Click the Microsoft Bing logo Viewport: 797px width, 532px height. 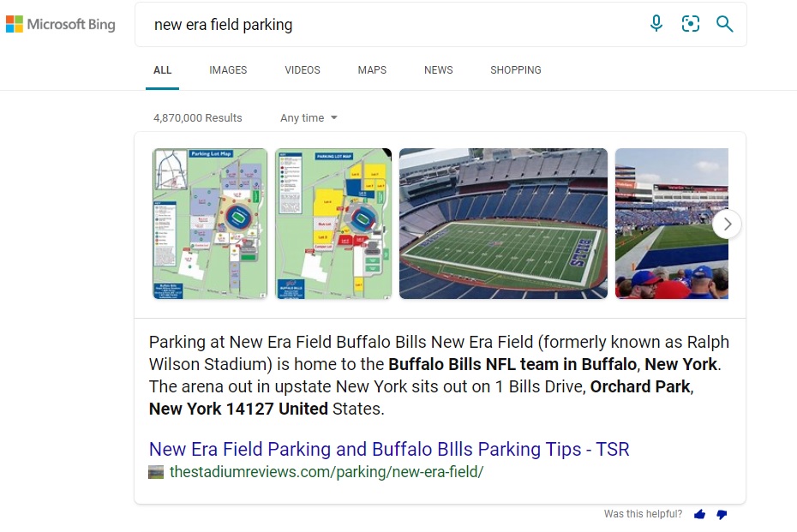point(61,24)
